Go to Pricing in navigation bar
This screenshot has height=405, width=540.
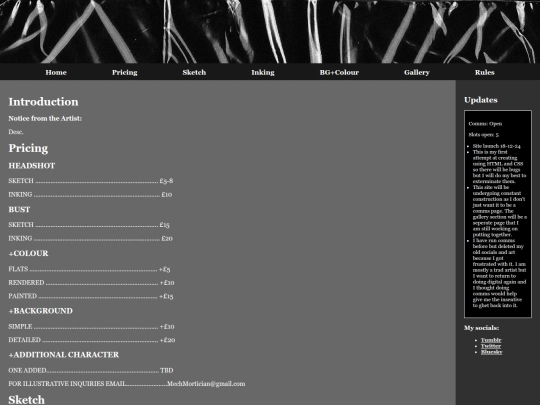pyautogui.click(x=125, y=72)
